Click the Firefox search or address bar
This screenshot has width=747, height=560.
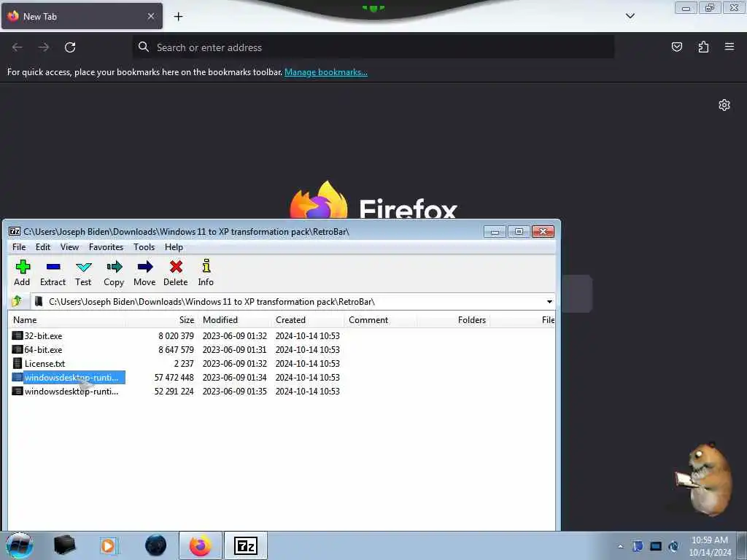[373, 47]
